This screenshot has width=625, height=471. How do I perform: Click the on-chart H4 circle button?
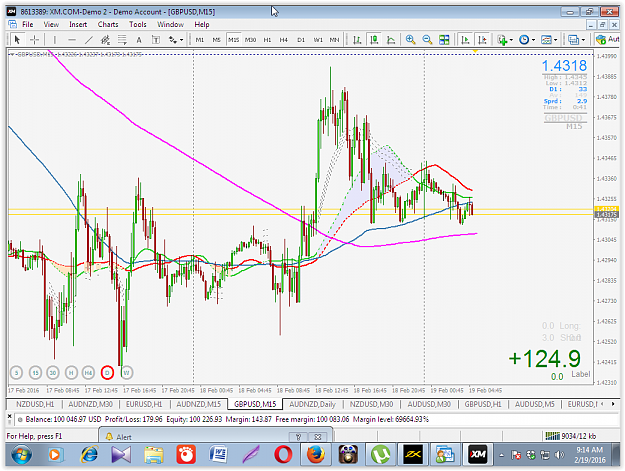click(88, 373)
